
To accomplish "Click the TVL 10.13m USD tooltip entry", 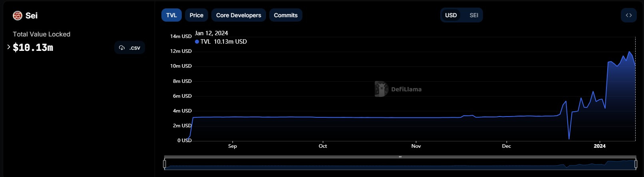I will [x=221, y=42].
